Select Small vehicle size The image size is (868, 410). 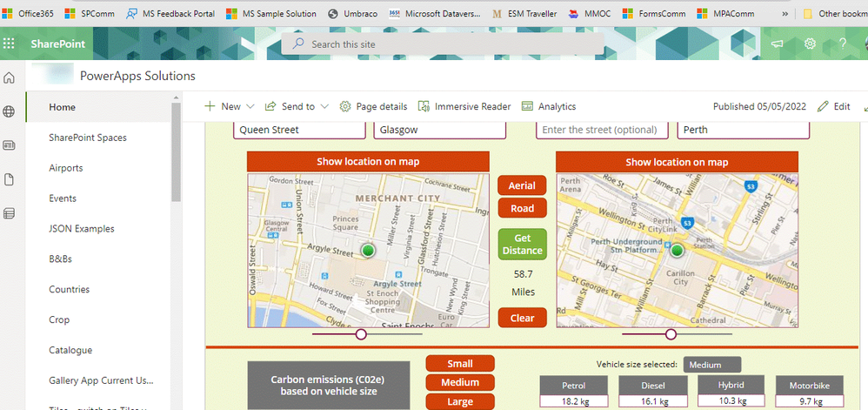click(x=460, y=364)
